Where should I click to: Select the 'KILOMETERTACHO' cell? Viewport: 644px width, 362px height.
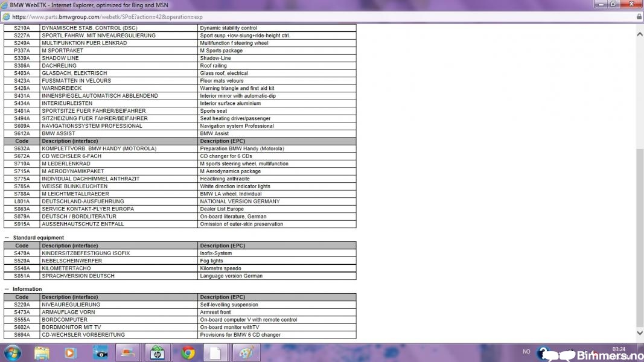point(119,268)
